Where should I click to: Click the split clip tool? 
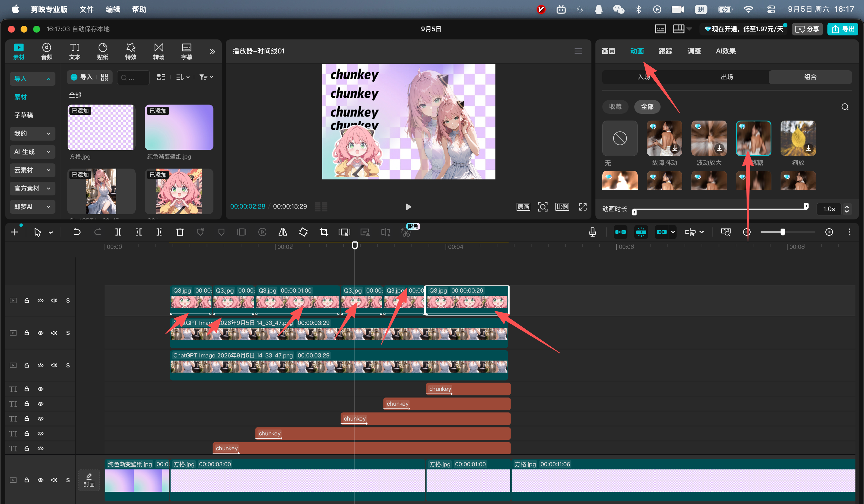[118, 232]
